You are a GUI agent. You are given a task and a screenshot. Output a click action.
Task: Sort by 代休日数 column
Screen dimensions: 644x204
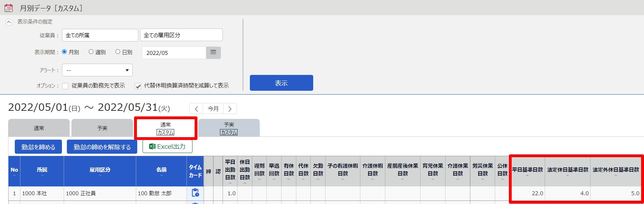coord(303,171)
